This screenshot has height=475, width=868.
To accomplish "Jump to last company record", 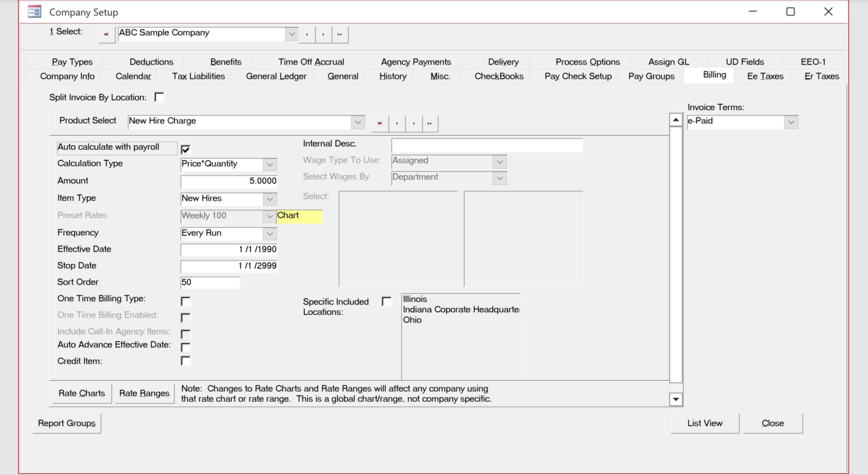I will click(x=340, y=33).
